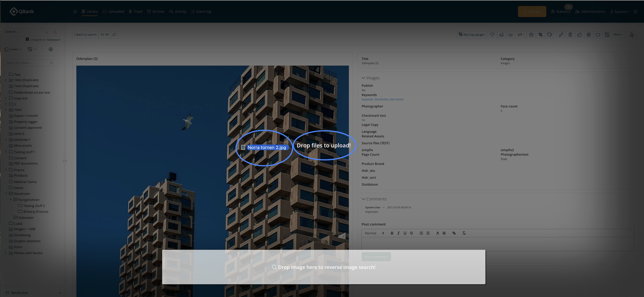Click the ReCrop plugin button
Image resolution: width=644 pixels, height=297 pixels.
click(x=471, y=35)
